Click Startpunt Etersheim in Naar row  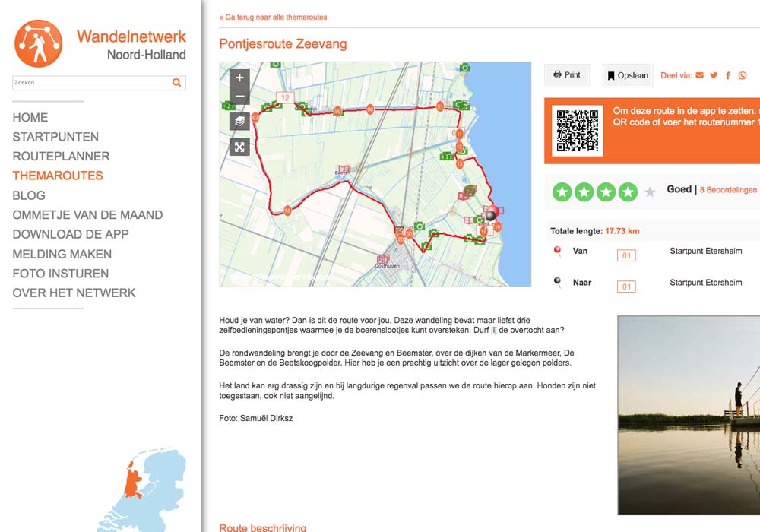point(706,283)
